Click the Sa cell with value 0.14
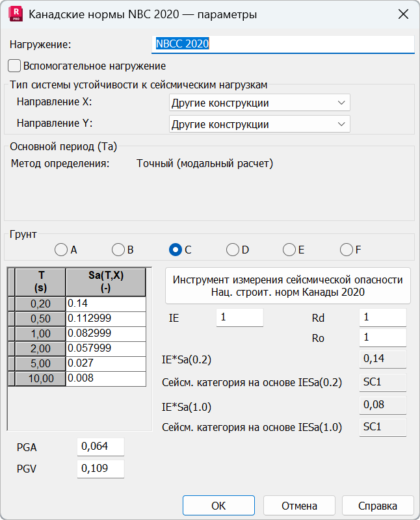Viewport: 420px width, 520px height. pos(106,304)
